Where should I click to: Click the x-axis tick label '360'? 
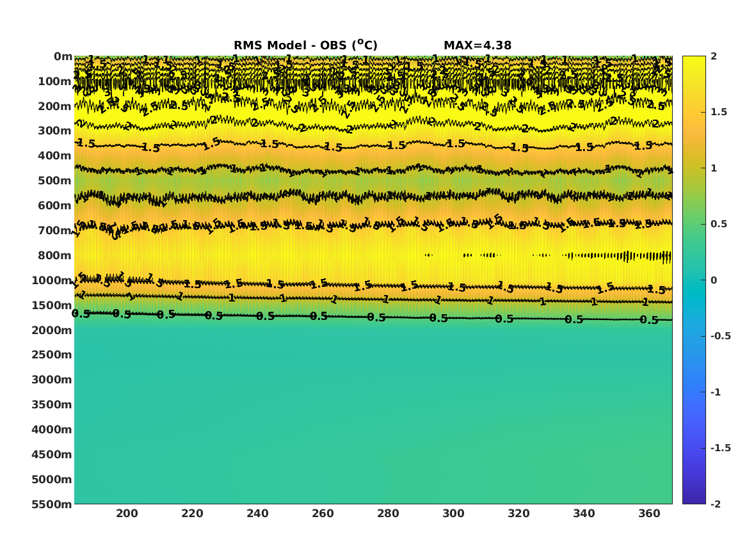point(649,513)
